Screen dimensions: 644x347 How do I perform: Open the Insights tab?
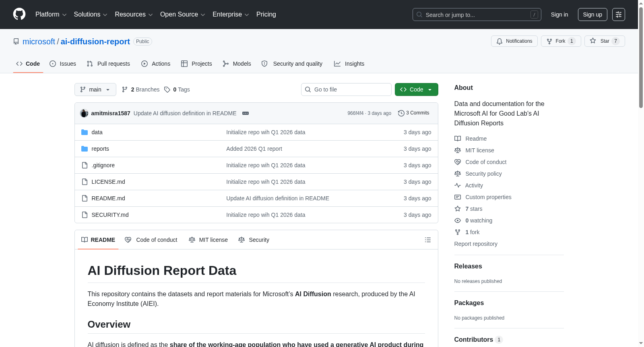349,64
